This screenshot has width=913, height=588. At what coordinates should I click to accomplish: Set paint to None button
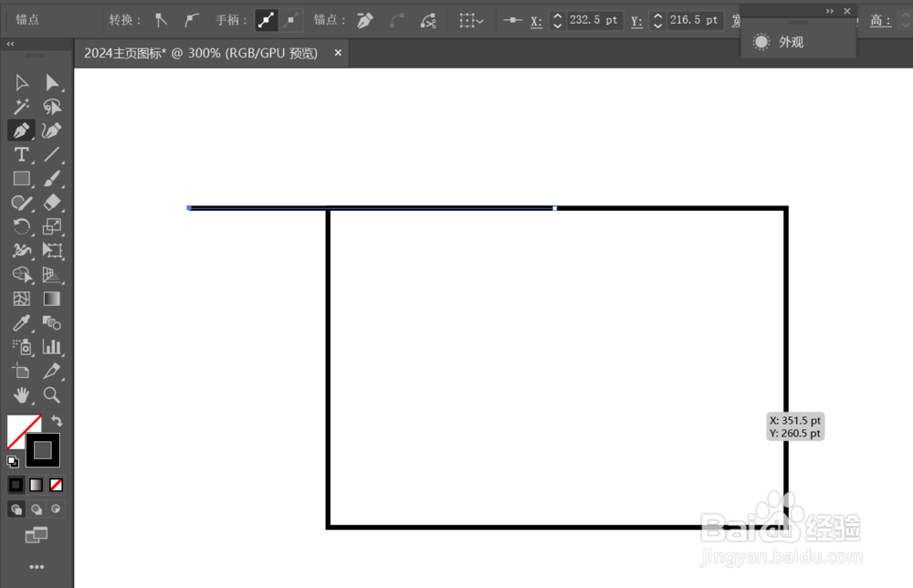pos(56,485)
